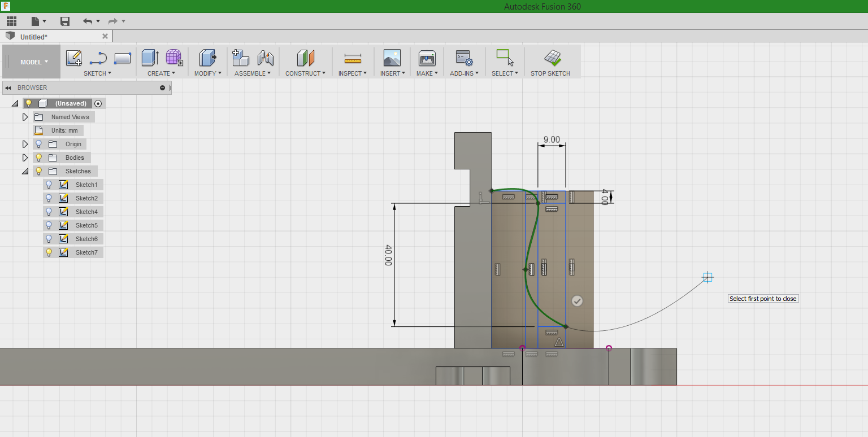868x437 pixels.
Task: Open the CONSTRUCT menu
Action: click(305, 73)
